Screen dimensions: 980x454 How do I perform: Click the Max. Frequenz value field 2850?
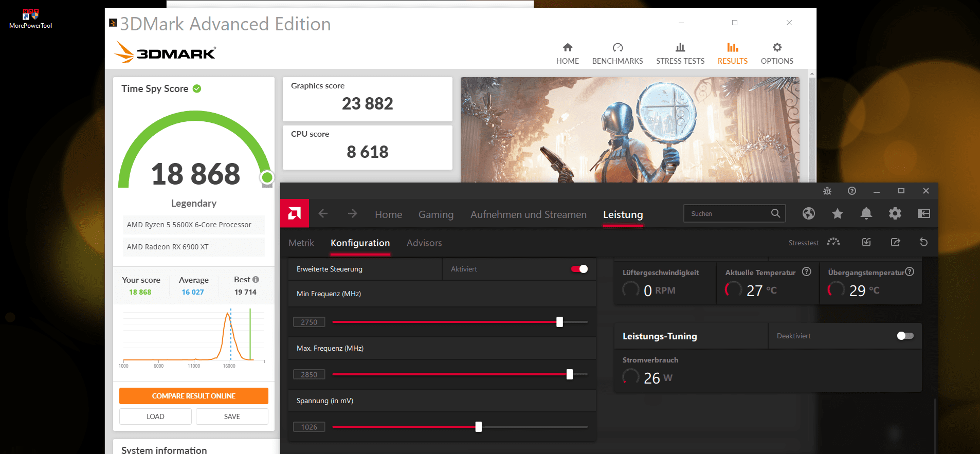click(309, 374)
